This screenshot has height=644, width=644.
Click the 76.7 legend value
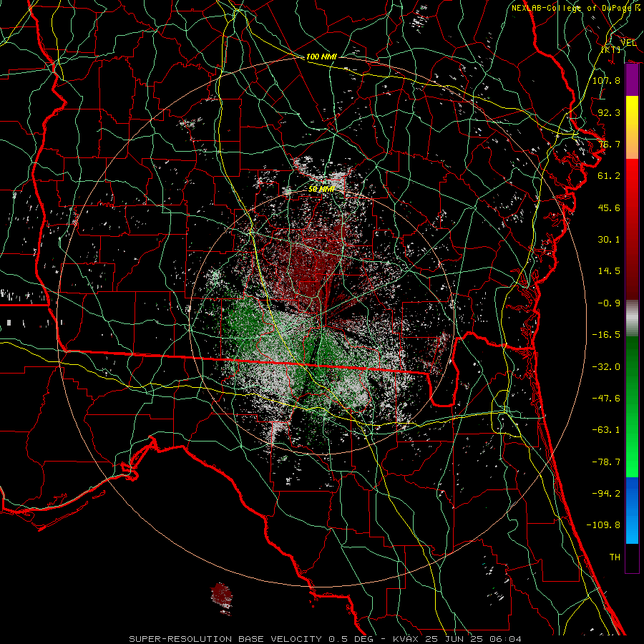tap(609, 144)
